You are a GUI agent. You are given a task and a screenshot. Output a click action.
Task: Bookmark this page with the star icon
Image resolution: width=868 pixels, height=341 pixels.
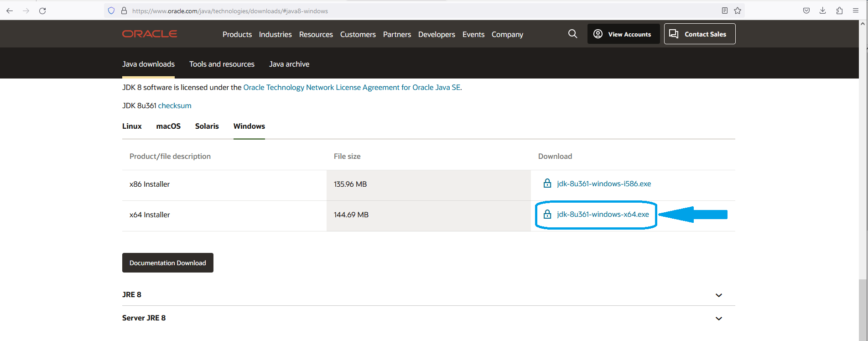click(x=738, y=10)
